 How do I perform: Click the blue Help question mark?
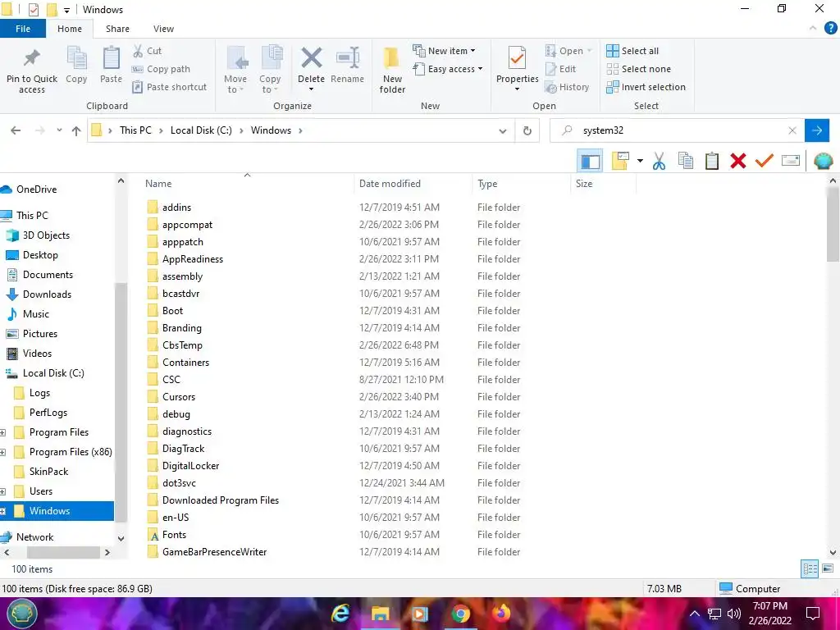[830, 28]
